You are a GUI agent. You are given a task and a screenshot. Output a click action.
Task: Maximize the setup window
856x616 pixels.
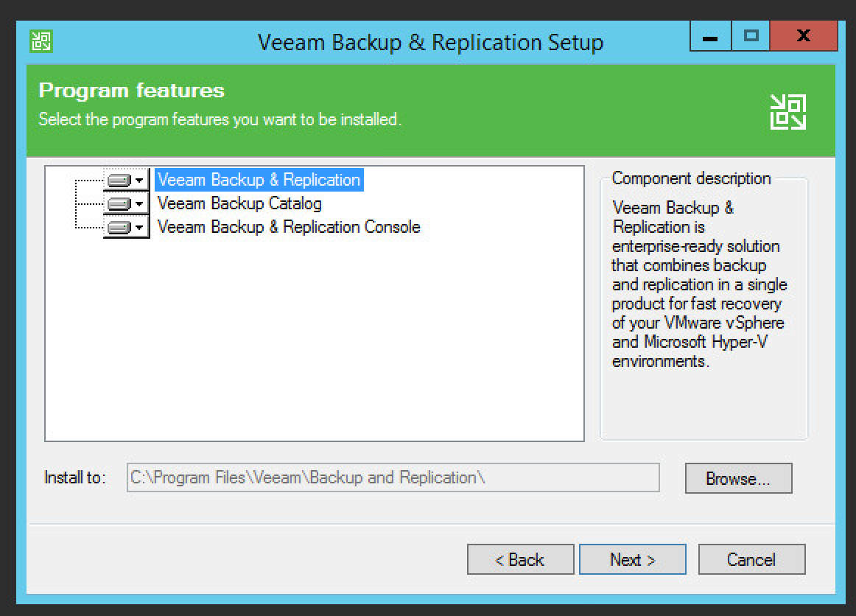[x=750, y=37]
